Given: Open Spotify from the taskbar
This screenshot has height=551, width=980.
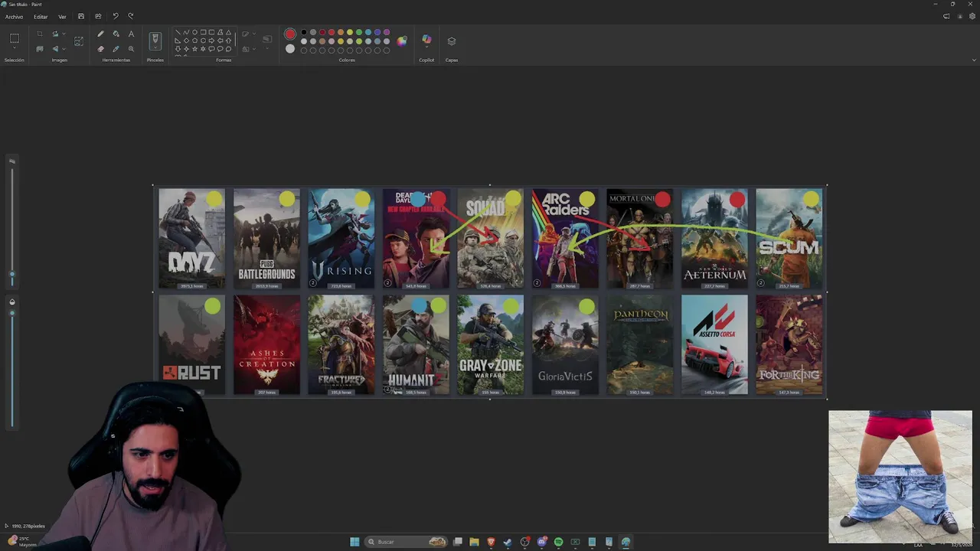Looking at the screenshot, I should pyautogui.click(x=558, y=542).
